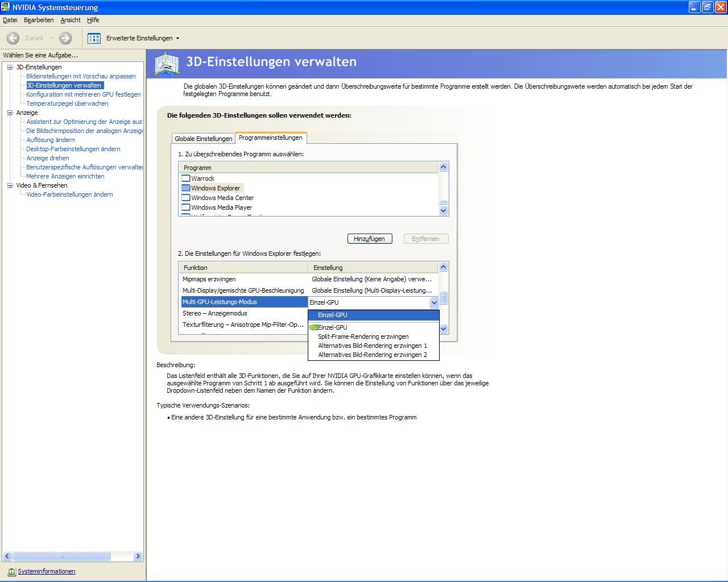Click the Erweiterte Einstellungen view icon

point(94,38)
